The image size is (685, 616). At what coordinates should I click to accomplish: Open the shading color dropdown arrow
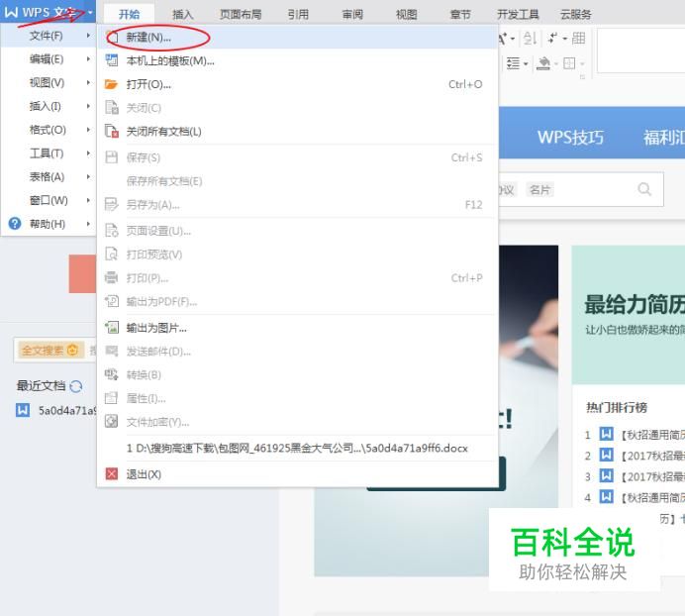556,64
